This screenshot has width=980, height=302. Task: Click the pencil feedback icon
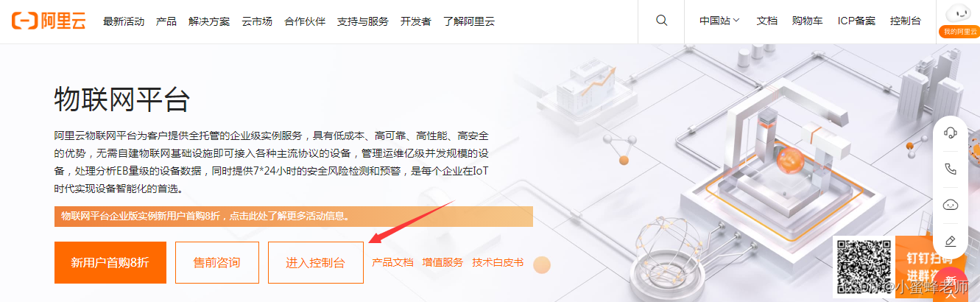(x=950, y=240)
